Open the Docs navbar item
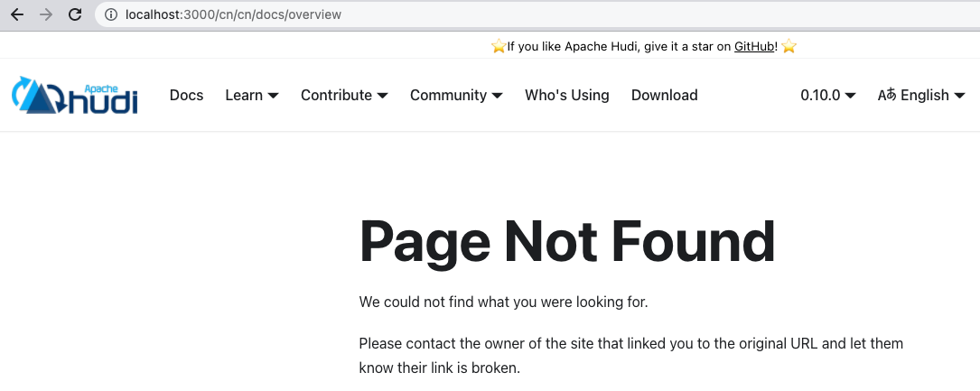Screen dimensions: 980x391 [186, 95]
